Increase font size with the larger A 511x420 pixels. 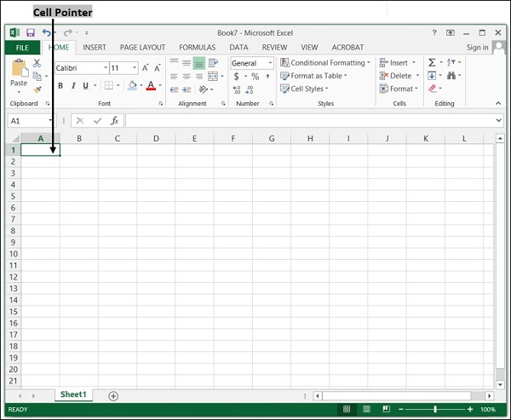[x=146, y=68]
